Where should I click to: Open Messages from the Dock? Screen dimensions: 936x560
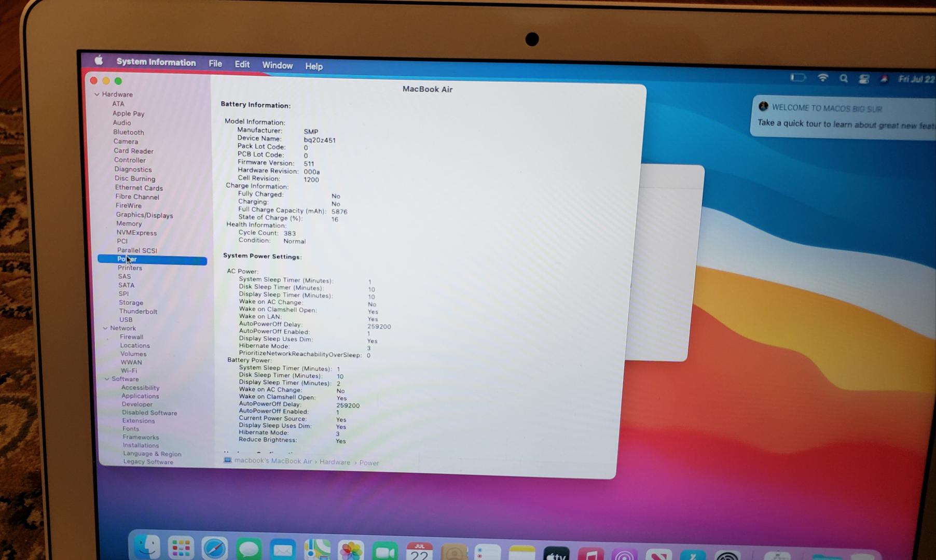tap(249, 550)
